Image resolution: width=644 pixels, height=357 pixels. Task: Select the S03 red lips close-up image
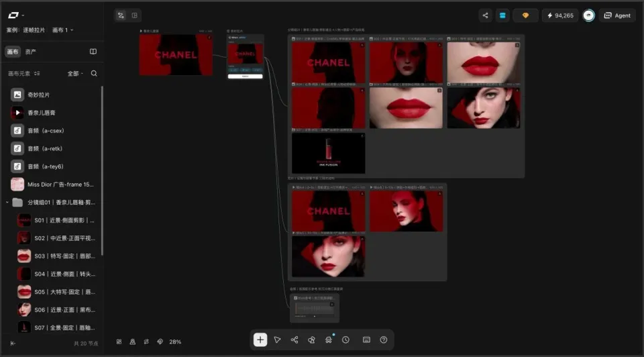484,62
